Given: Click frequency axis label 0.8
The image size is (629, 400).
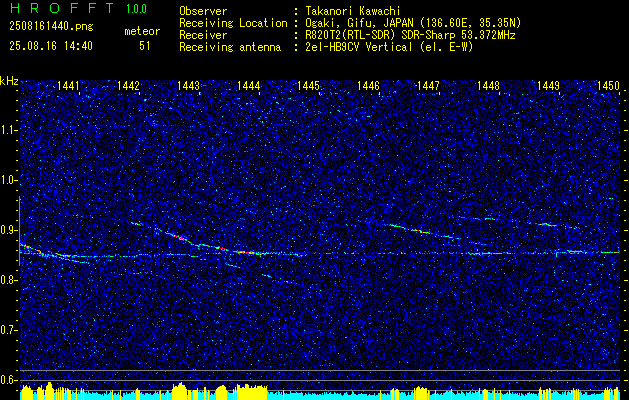Looking at the screenshot, I should coord(7,280).
